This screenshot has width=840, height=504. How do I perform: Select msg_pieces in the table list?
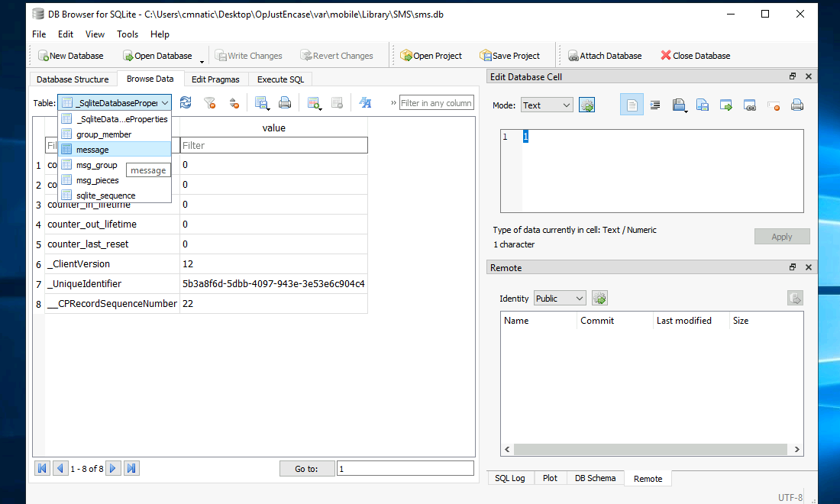coord(115,180)
